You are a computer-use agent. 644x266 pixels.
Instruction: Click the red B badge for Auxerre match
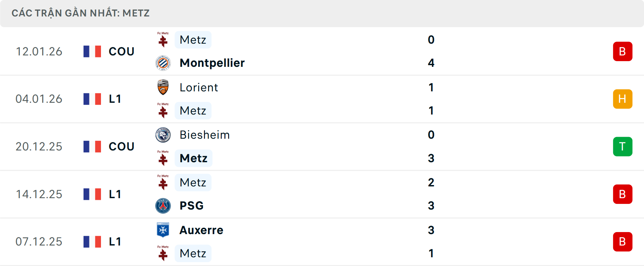coord(623,241)
